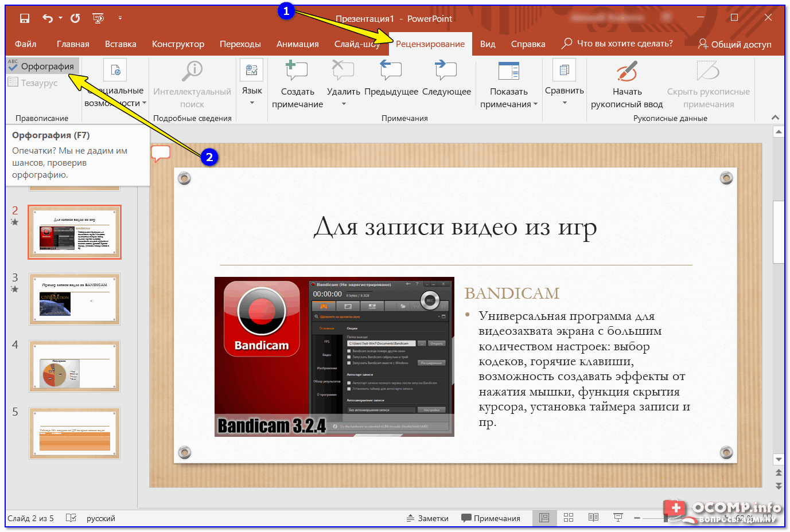
Task: Open the Переходы tab
Action: tap(240, 44)
